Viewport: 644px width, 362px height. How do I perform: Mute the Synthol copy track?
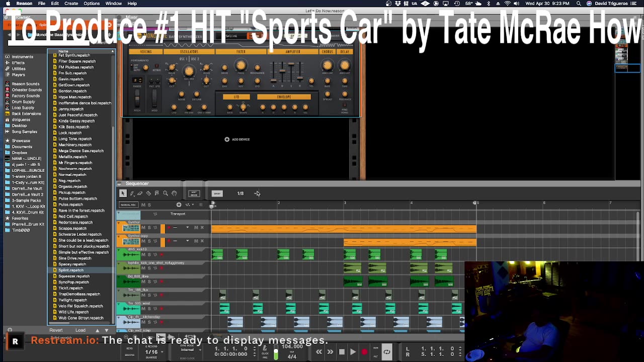click(143, 241)
